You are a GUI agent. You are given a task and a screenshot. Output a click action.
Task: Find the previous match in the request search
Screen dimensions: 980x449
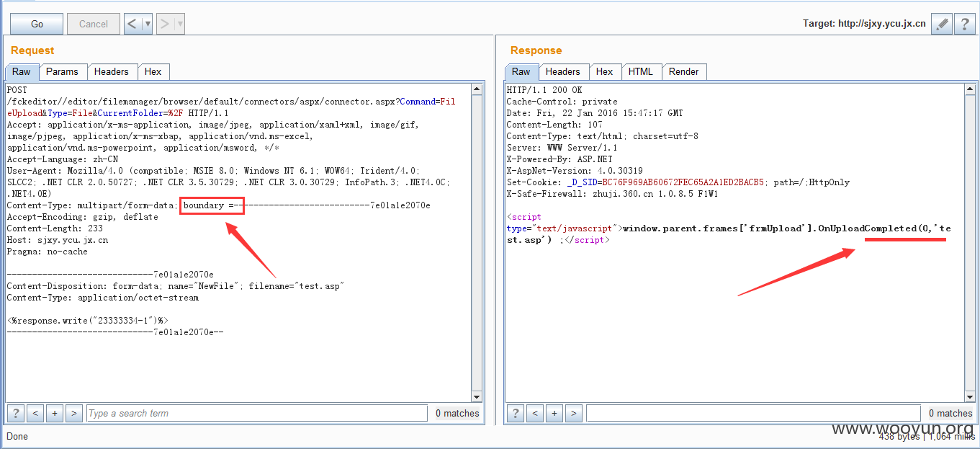click(35, 413)
